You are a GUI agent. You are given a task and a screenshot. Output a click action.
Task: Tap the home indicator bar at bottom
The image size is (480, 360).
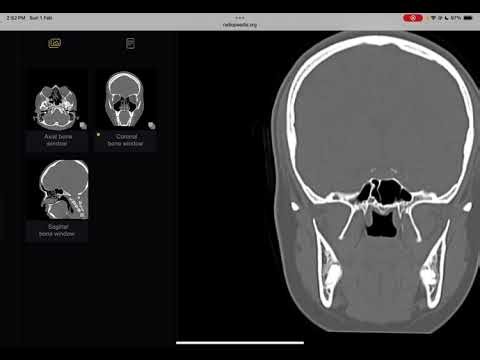240,342
